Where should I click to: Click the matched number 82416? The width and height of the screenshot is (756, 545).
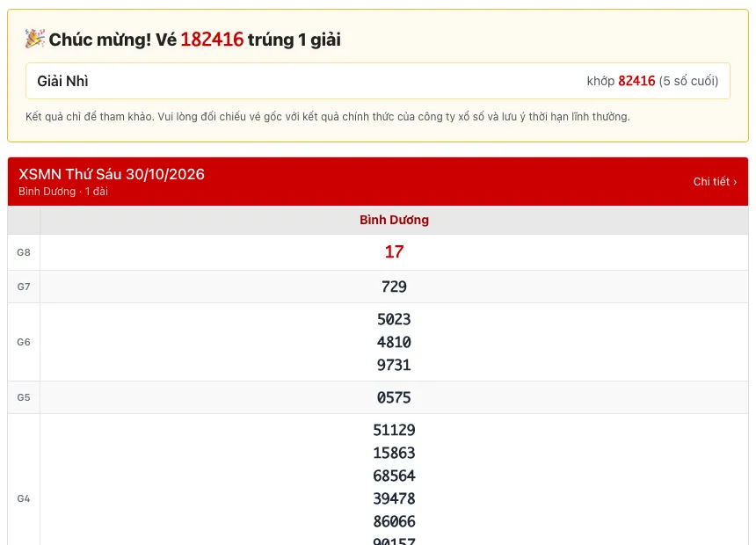(636, 81)
